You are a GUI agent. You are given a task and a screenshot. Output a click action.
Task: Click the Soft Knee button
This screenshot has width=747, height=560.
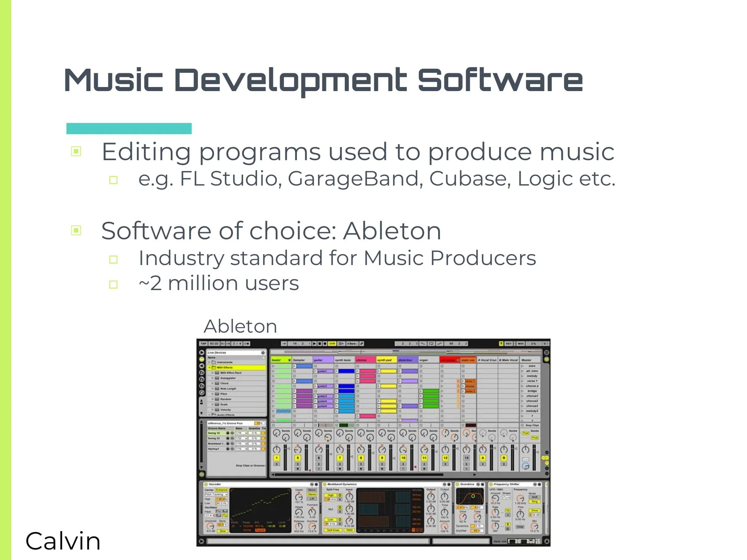coord(332,530)
